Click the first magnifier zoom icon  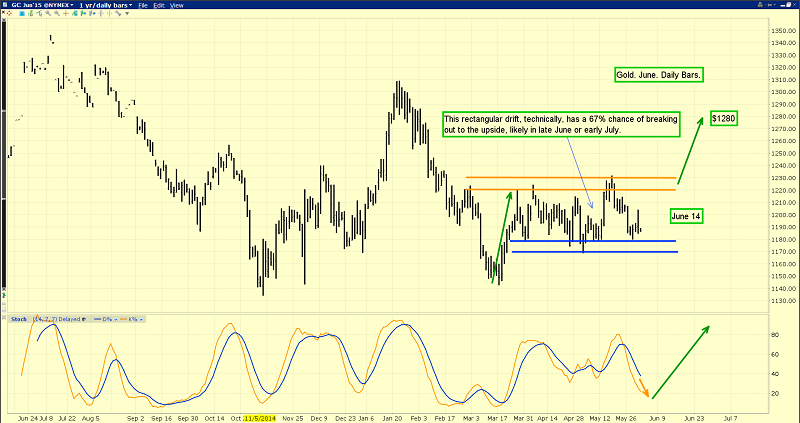[x=48, y=13]
